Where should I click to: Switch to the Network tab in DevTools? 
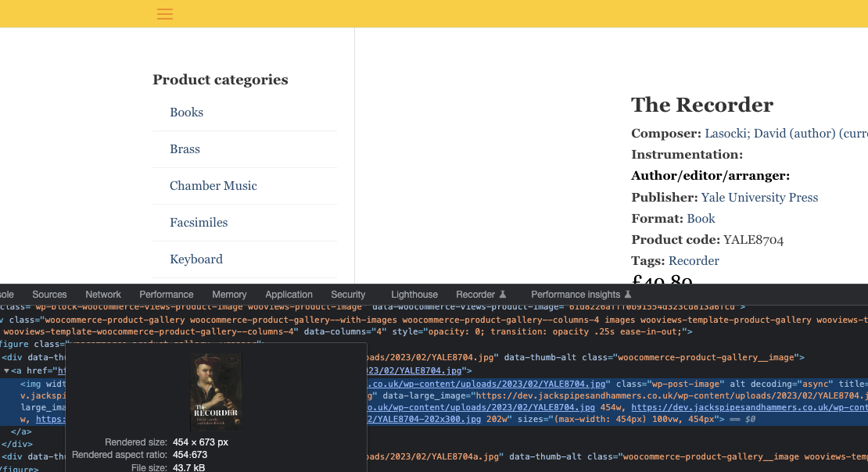point(103,295)
